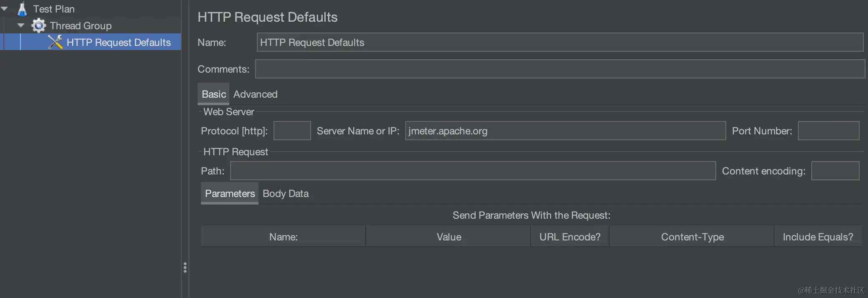Click the Protocol [http] input box
This screenshot has height=298, width=868.
pos(292,131)
